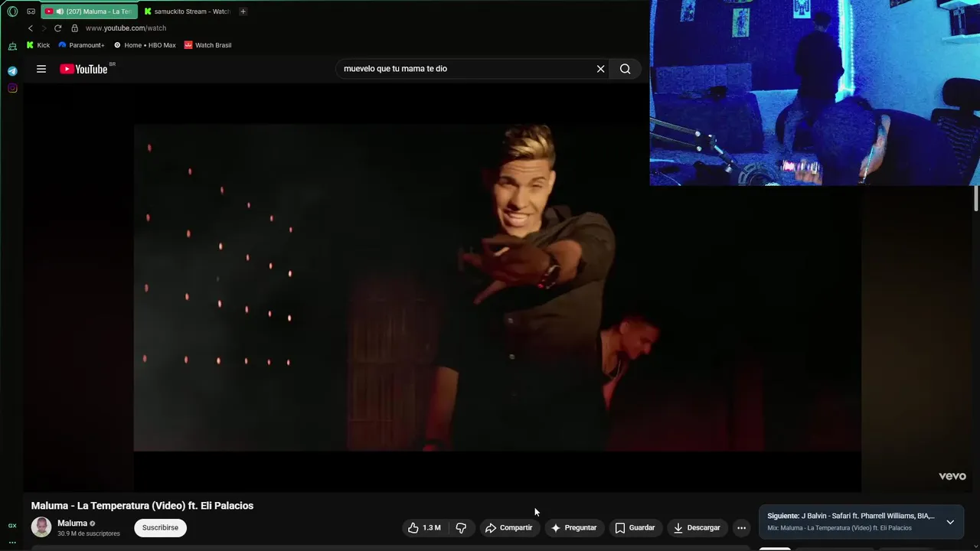Run the search with magnifier button

626,69
